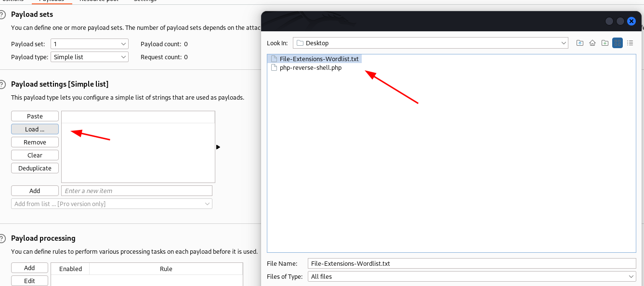
Task: Open the Files of Type dropdown
Action: coord(472,276)
